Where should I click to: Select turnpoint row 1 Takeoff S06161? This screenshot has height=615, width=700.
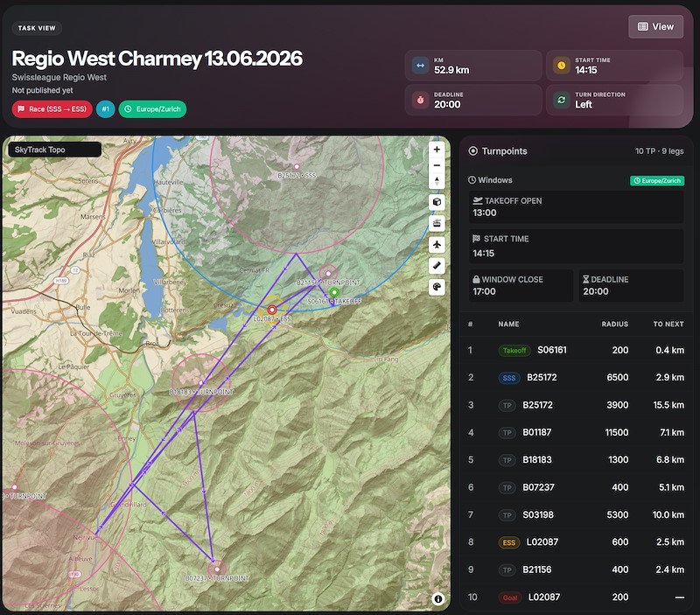577,350
